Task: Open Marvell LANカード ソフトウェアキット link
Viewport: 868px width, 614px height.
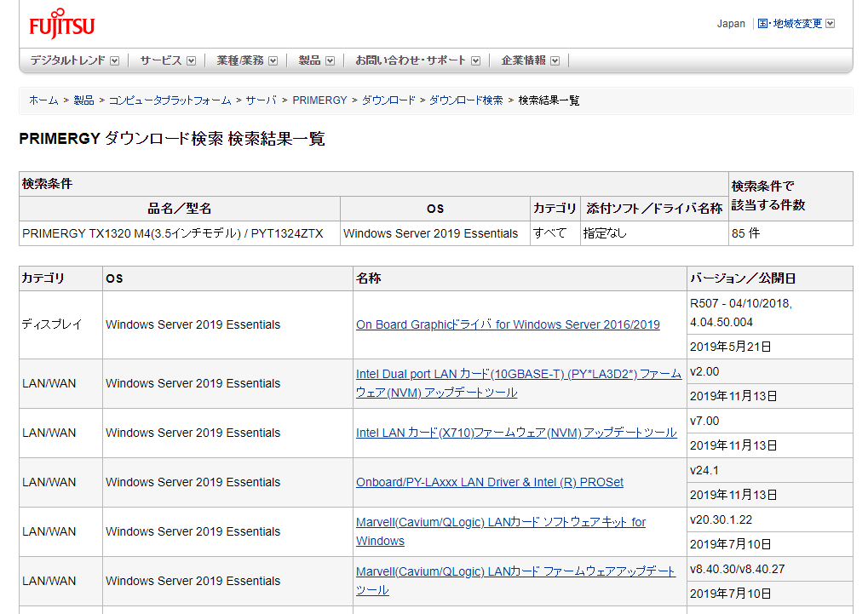Action: click(501, 531)
